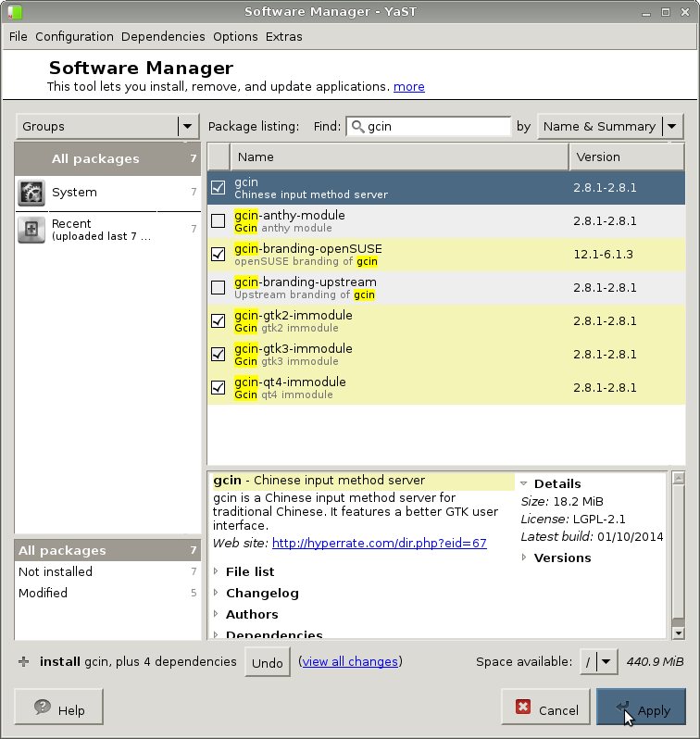The width and height of the screenshot is (700, 739).
Task: Open the File menu
Action: point(19,37)
